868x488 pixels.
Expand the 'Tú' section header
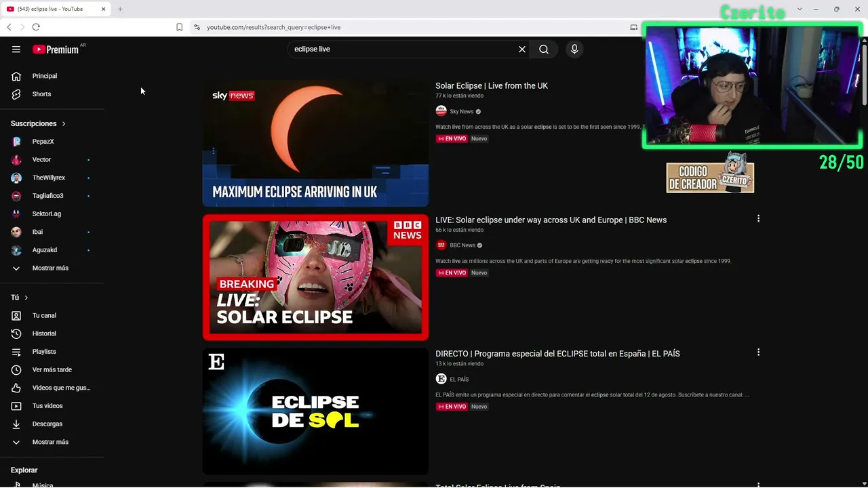point(20,298)
